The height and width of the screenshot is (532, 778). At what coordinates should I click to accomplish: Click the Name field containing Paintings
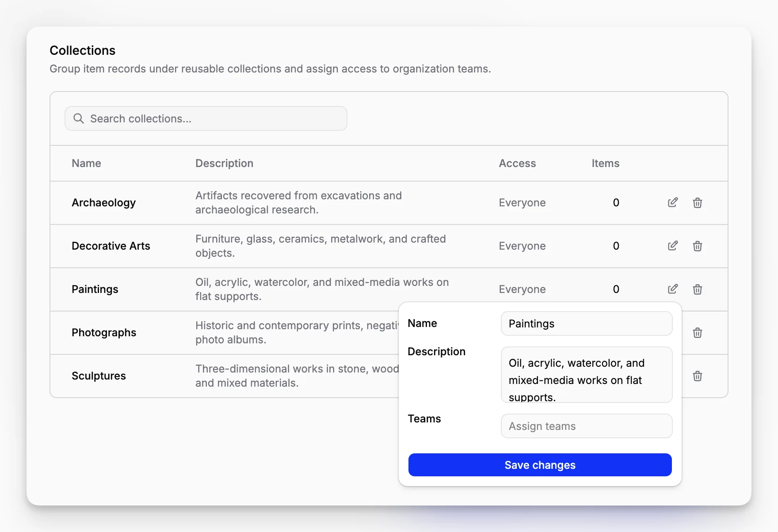[587, 323]
